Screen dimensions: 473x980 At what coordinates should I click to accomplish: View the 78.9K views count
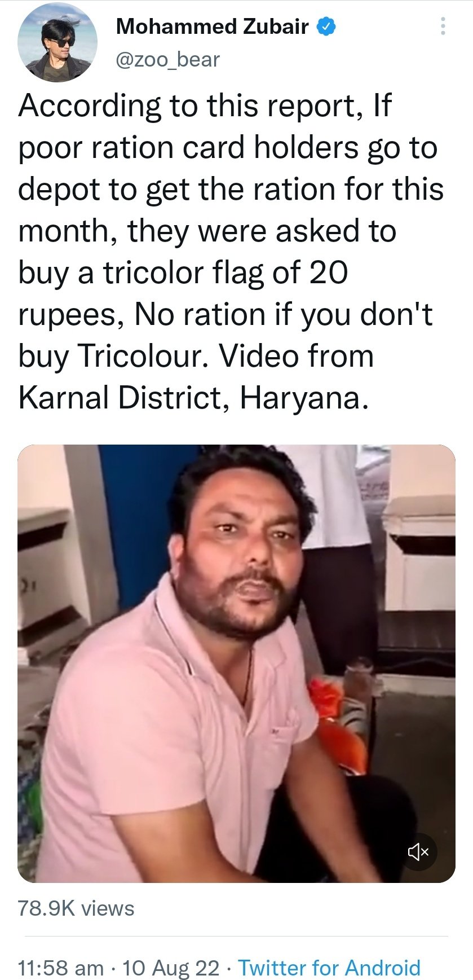76,908
